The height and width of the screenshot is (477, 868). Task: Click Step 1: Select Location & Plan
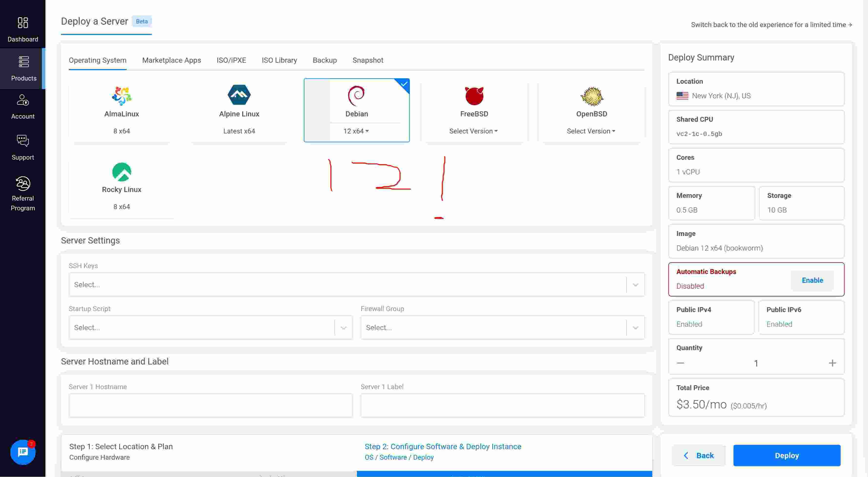[x=121, y=446]
